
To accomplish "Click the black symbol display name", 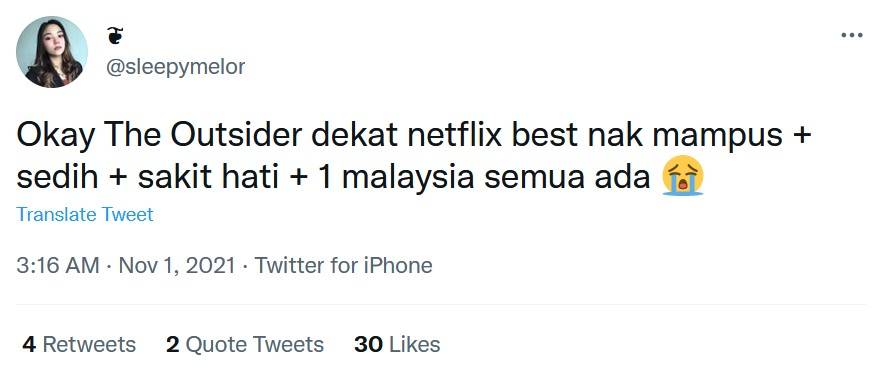I will coord(115,36).
